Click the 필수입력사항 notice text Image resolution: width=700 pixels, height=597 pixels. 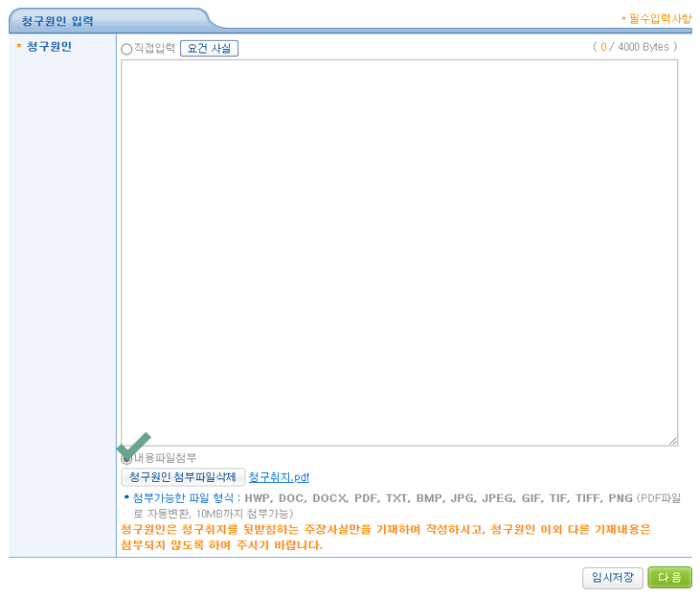657,19
